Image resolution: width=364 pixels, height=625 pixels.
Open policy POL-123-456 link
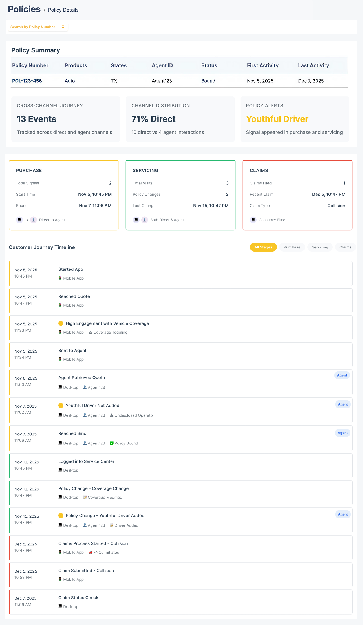coord(27,81)
